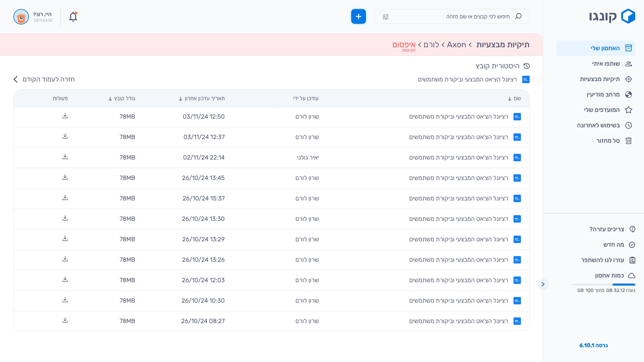Click the user avatar picture
Image resolution: width=644 pixels, height=362 pixels.
(x=21, y=17)
